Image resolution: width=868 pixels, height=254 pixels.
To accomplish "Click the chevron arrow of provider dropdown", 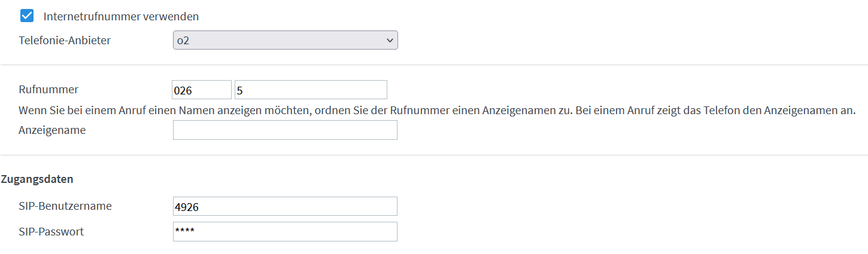I will 390,41.
